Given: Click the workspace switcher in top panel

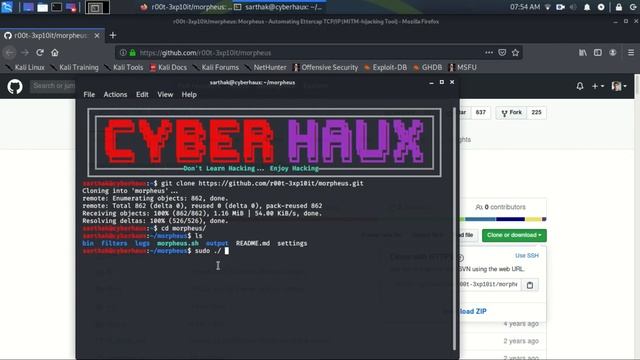Looking at the screenshot, I should pos(97,7).
